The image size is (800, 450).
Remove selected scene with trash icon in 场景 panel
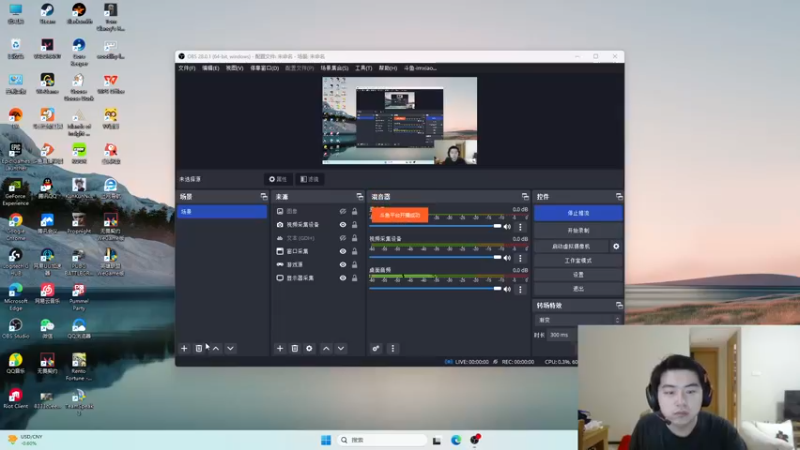[x=199, y=348]
